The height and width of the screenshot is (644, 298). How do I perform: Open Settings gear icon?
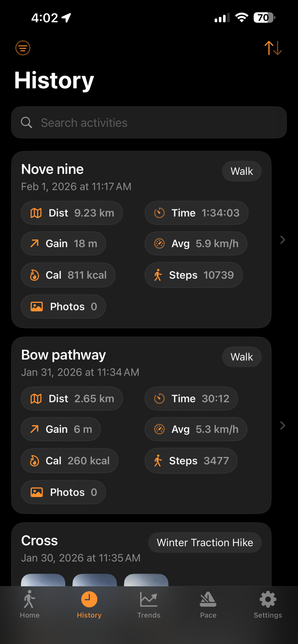click(x=268, y=599)
